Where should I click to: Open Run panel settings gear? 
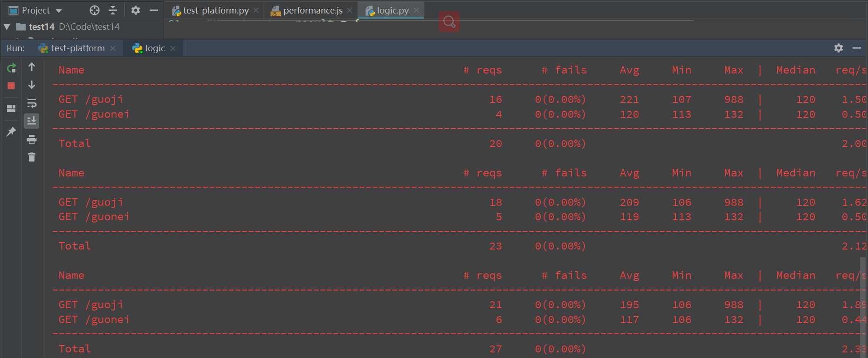click(x=839, y=48)
